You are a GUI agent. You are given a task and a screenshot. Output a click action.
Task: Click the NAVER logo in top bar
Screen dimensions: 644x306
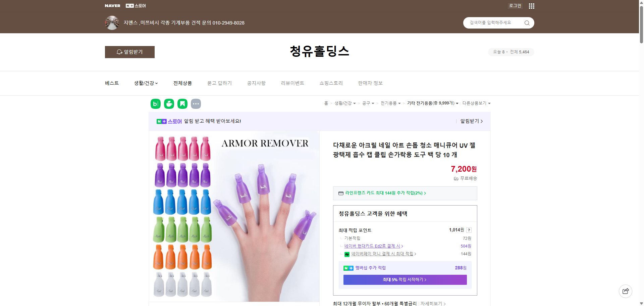pos(113,6)
